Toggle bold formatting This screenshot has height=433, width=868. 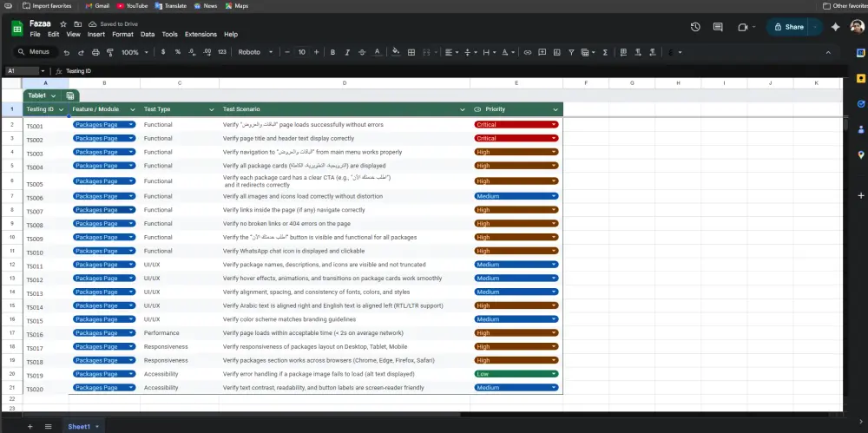(333, 52)
